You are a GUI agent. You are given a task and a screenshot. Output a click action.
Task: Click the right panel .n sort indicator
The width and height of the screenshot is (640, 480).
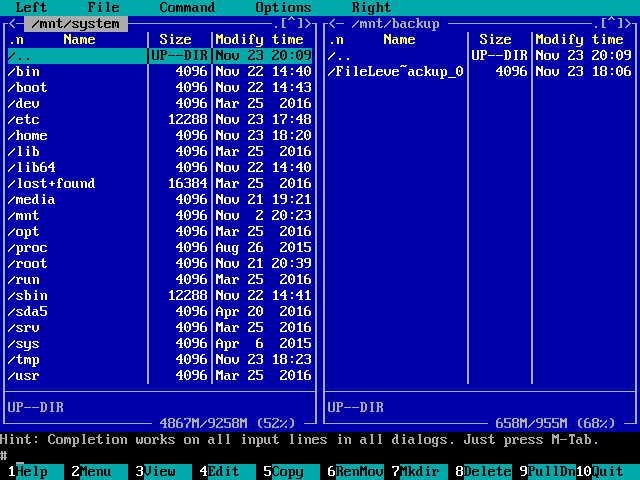(336, 40)
